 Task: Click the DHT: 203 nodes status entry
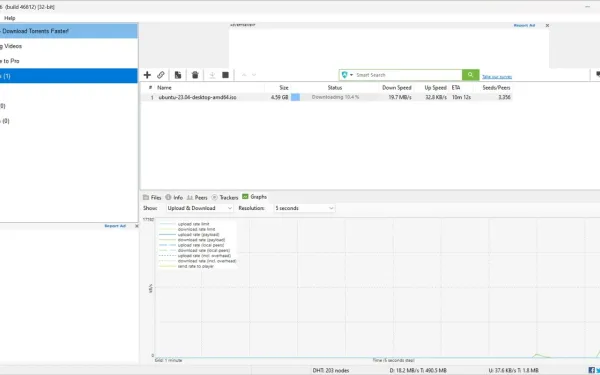click(x=331, y=370)
